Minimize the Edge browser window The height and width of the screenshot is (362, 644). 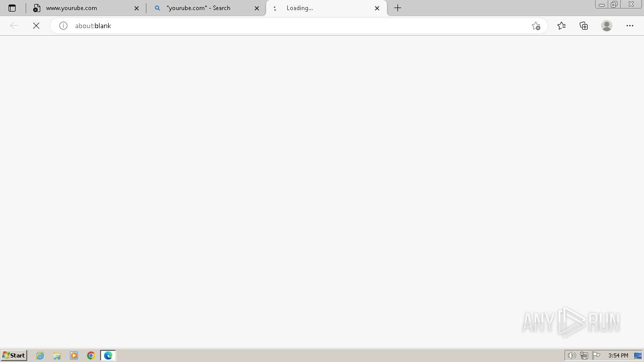click(602, 5)
